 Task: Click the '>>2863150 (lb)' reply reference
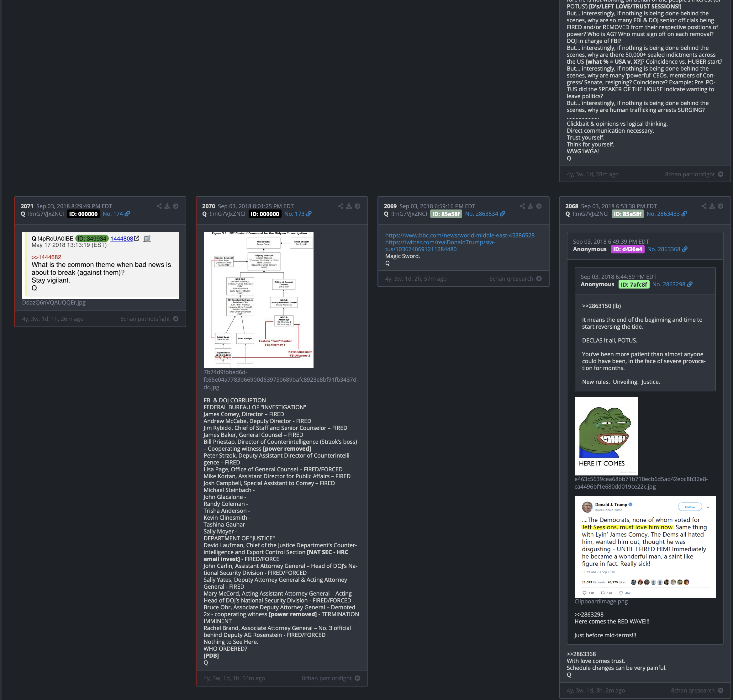pyautogui.click(x=601, y=306)
